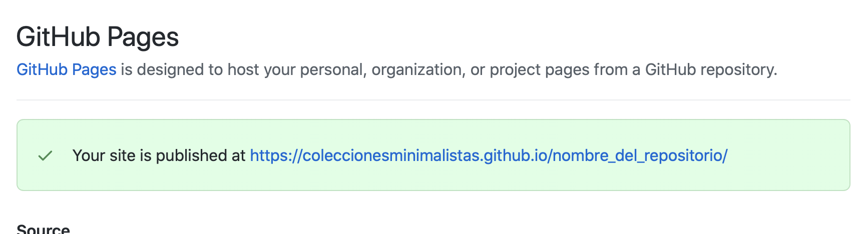
Task: Click the "Your site is published at" text
Action: coord(159,155)
